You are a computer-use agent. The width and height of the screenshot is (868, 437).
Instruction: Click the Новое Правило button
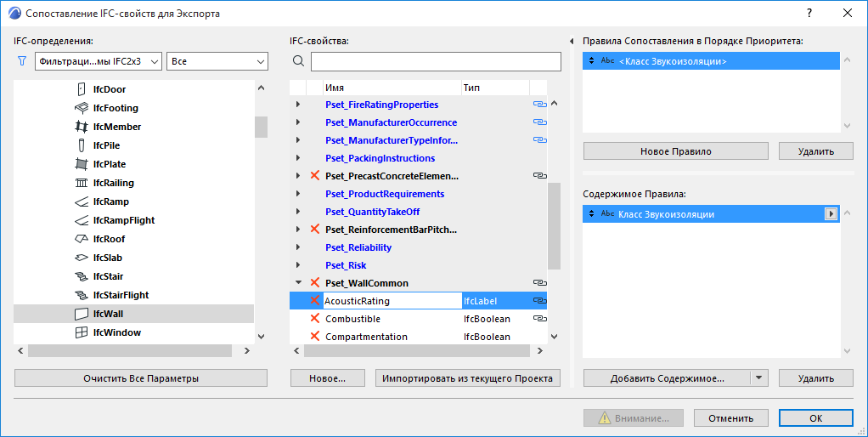[676, 151]
